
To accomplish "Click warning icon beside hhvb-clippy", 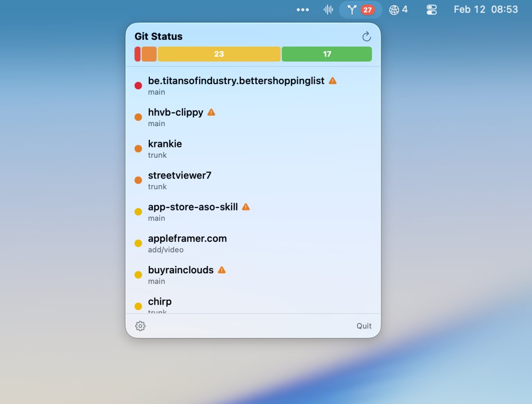I will 211,113.
